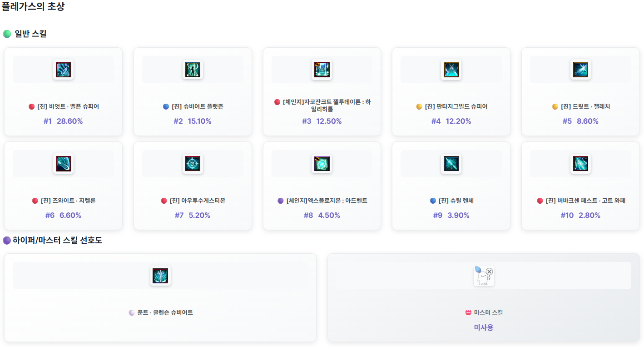Click the 슈틸 렌체 skill icon
The image size is (644, 347).
coord(451,164)
